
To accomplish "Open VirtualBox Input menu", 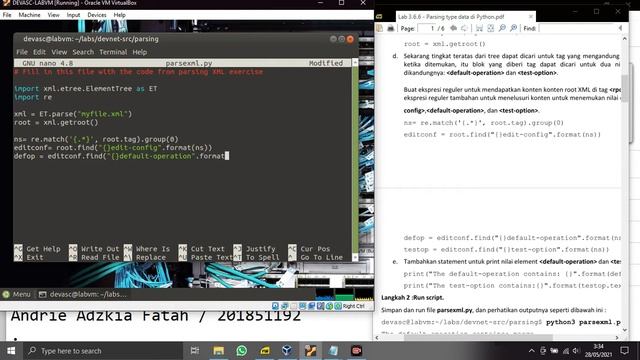I will [x=73, y=15].
